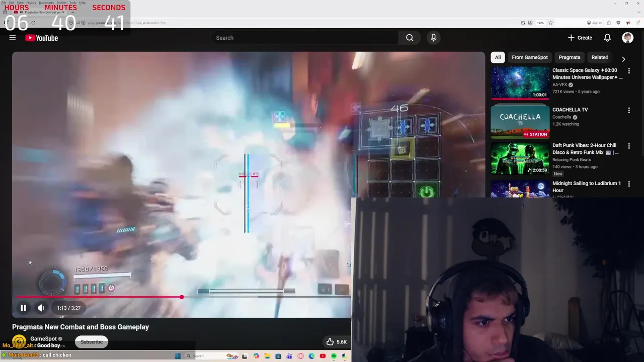644x362 pixels.
Task: Go to YouTube home via logo
Action: tap(41, 38)
